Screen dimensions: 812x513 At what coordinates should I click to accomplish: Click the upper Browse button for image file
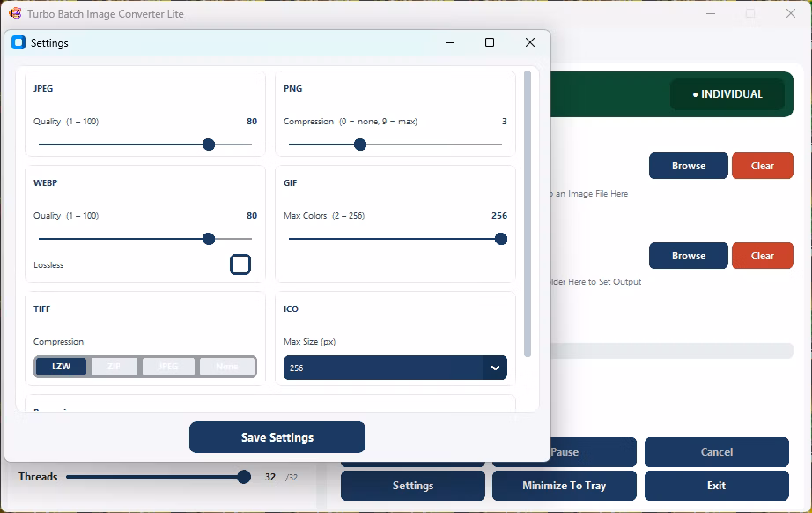click(x=688, y=166)
